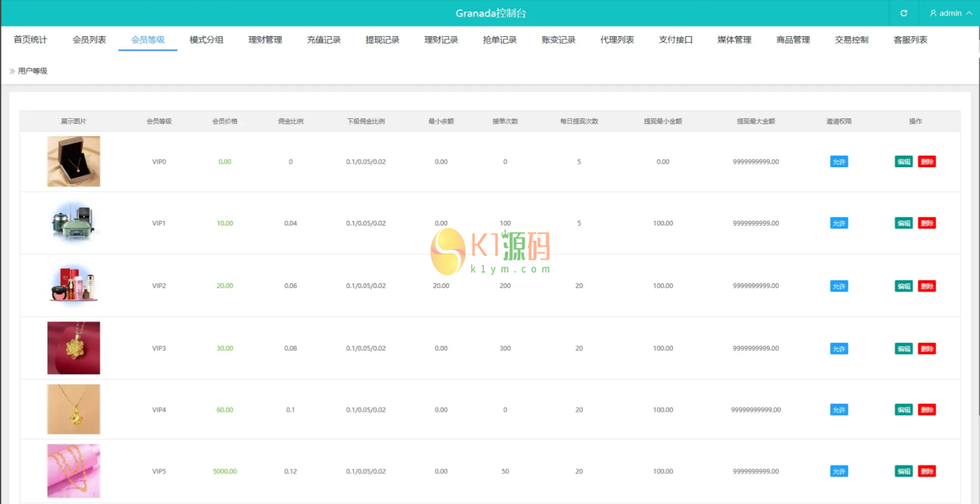
Task: Toggle 允许 invite permission for VIP5
Action: pos(839,471)
